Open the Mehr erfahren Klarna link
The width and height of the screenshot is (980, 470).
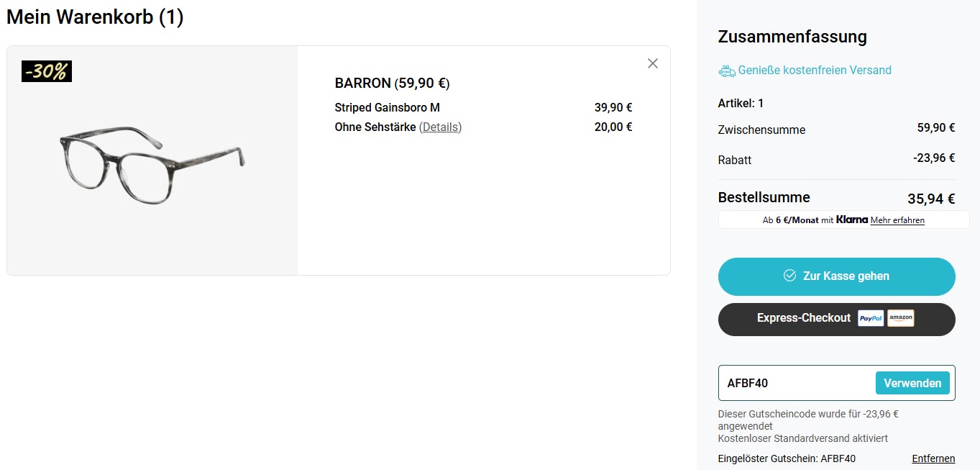tap(897, 220)
